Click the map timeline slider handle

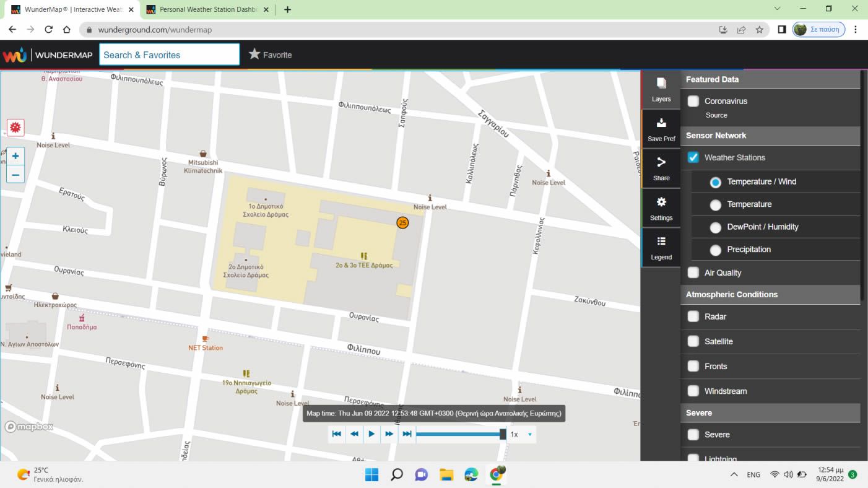503,434
